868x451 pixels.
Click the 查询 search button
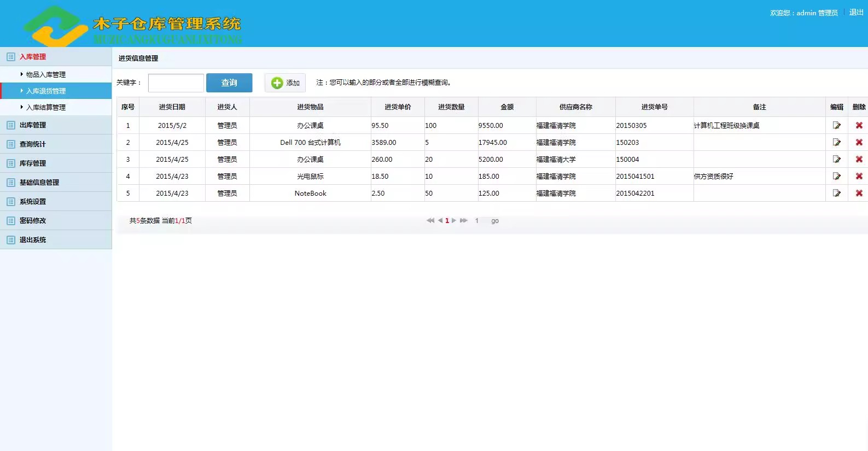[229, 83]
